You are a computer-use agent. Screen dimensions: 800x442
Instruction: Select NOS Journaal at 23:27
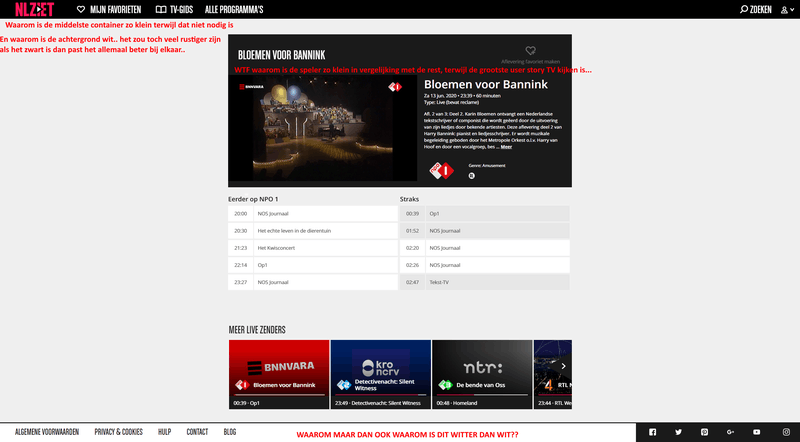coord(313,282)
